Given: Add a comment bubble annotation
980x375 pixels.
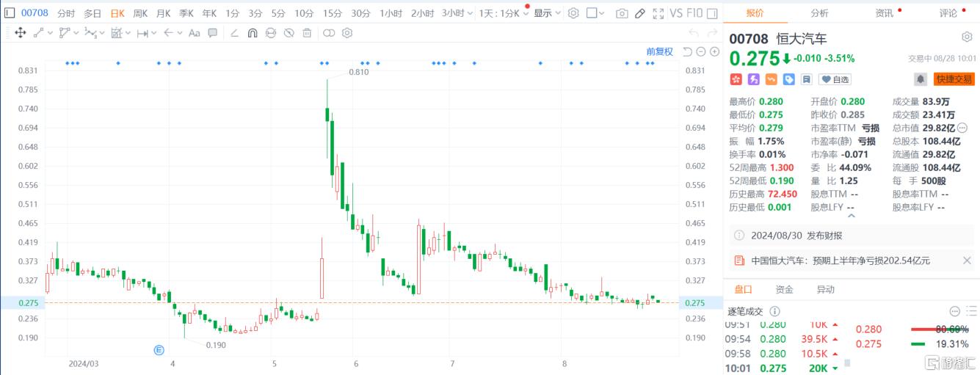Looking at the screenshot, I should pos(212,32).
